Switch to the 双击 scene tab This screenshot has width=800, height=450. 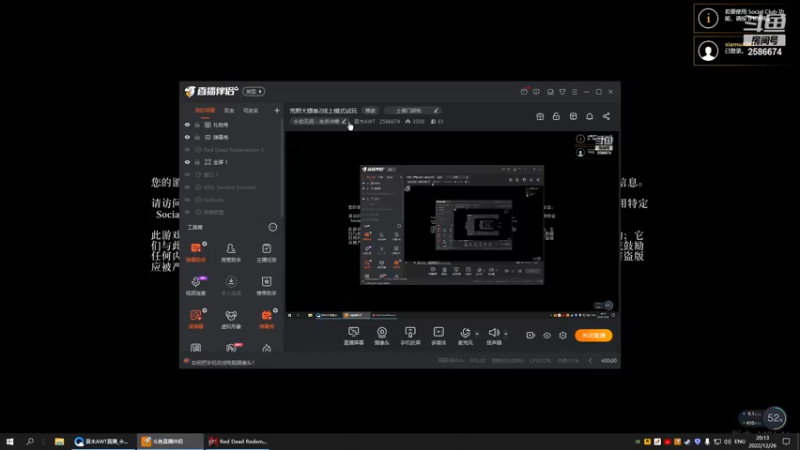[229, 110]
